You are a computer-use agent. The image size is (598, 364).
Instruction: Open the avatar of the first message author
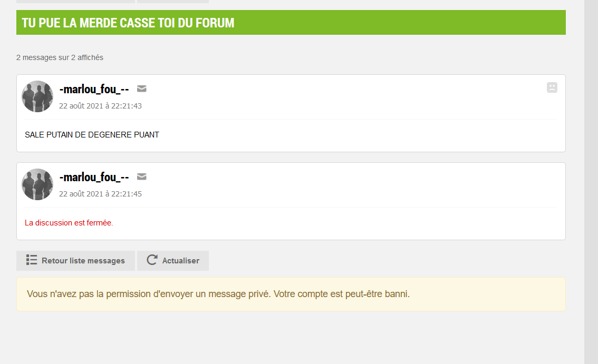(x=37, y=96)
